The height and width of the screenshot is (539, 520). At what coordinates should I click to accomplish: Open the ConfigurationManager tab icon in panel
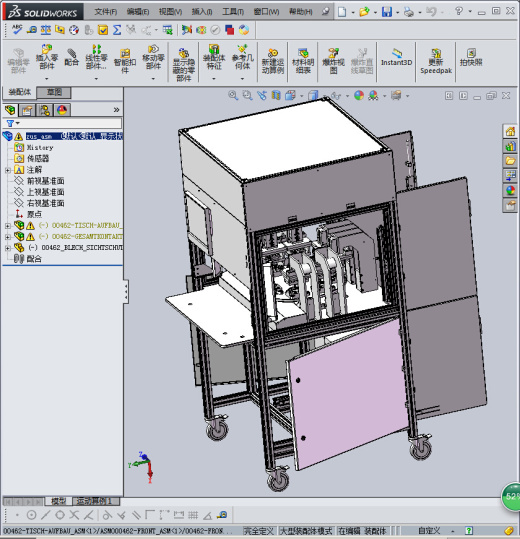click(x=44, y=110)
